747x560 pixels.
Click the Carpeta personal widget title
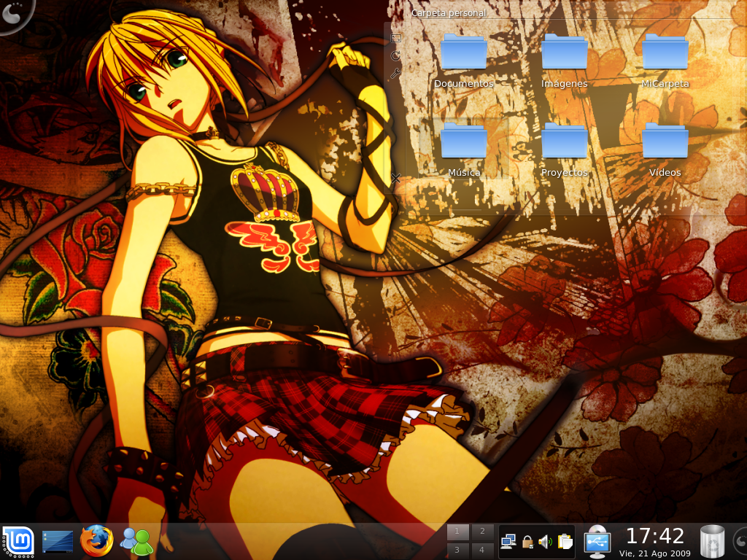tap(449, 13)
